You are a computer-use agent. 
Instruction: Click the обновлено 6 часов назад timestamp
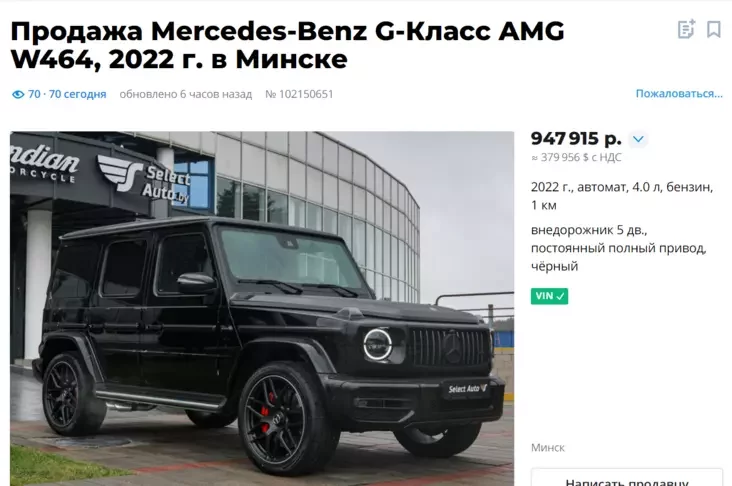[x=186, y=94]
